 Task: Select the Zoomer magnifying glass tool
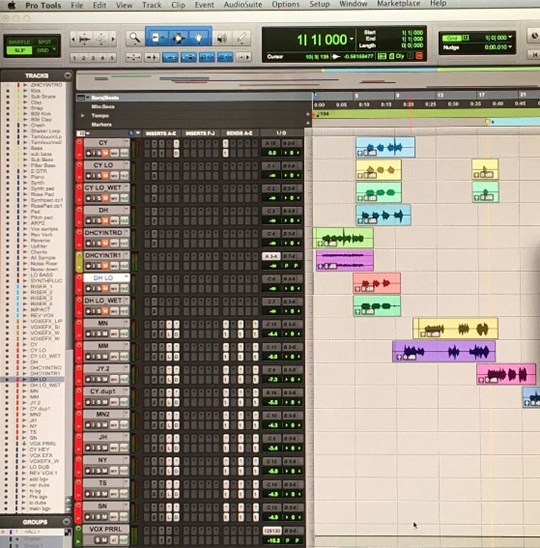pyautogui.click(x=135, y=37)
